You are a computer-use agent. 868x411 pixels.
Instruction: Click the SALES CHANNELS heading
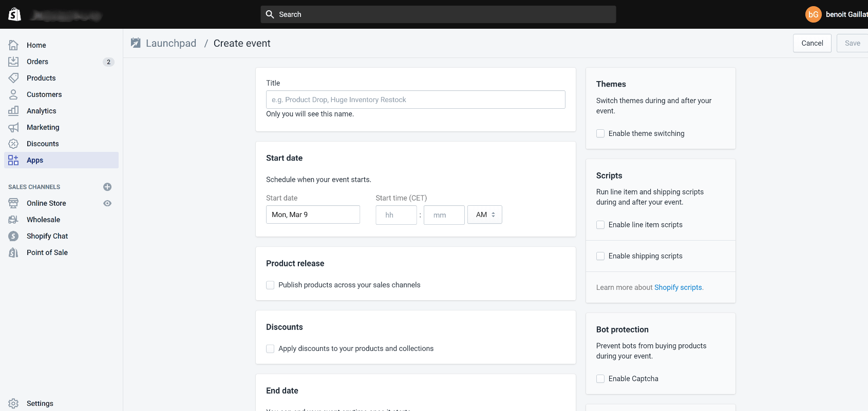coord(34,187)
